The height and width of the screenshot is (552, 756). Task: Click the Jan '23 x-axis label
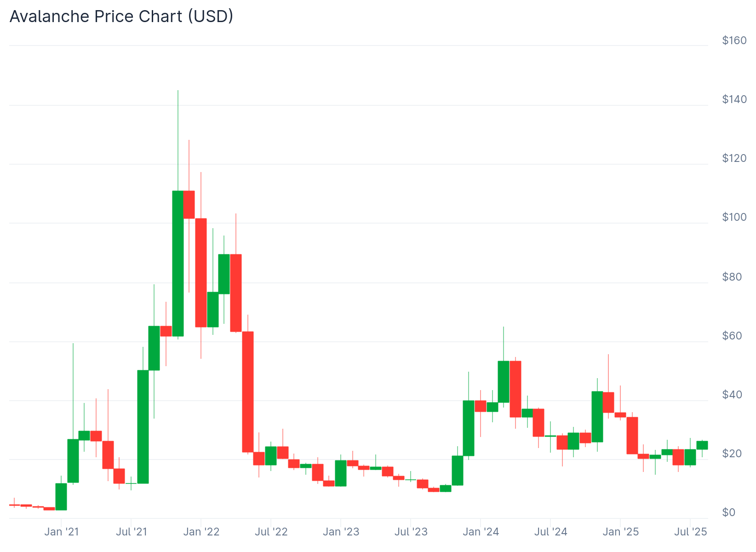pyautogui.click(x=341, y=532)
